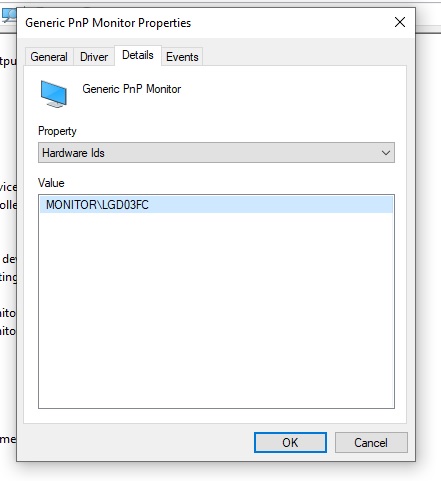Close the Generic PnP Monitor Properties dialog
Viewport: 441px width, 481px height.
[x=400, y=22]
